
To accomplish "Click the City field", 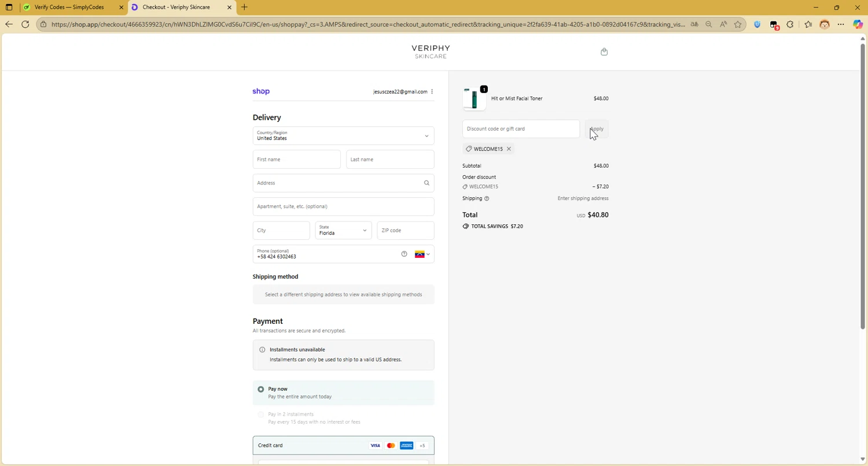I will click(281, 230).
